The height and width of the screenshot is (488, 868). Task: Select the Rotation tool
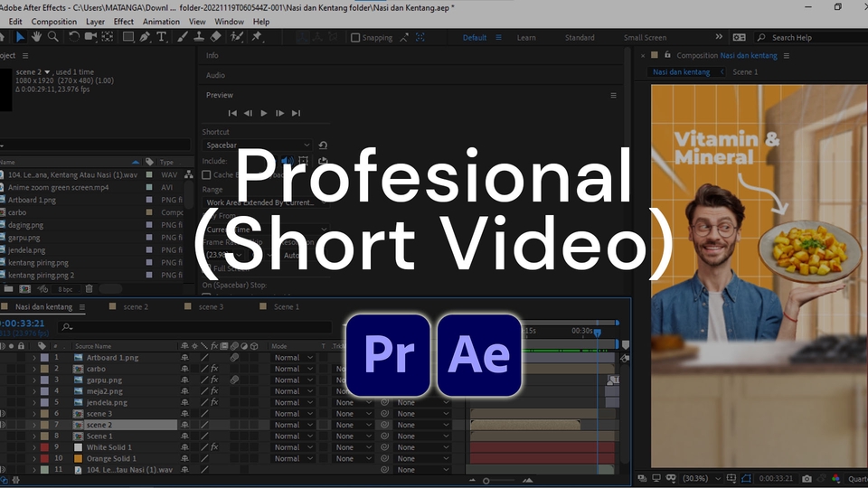coord(73,37)
